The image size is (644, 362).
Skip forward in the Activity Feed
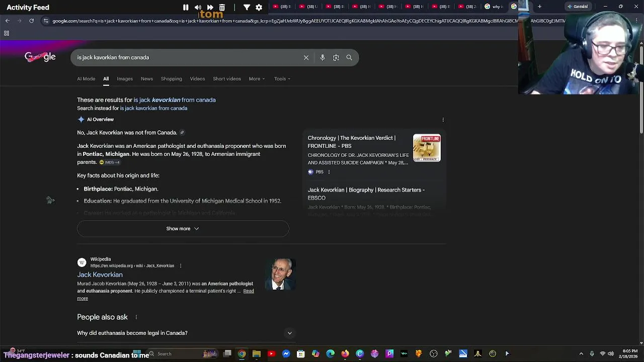pos(210,8)
